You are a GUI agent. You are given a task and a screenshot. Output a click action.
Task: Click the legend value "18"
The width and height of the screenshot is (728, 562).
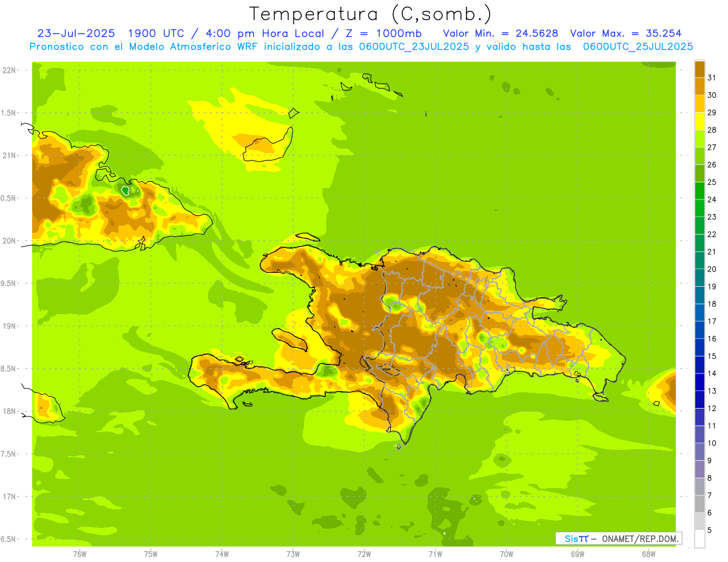[712, 304]
